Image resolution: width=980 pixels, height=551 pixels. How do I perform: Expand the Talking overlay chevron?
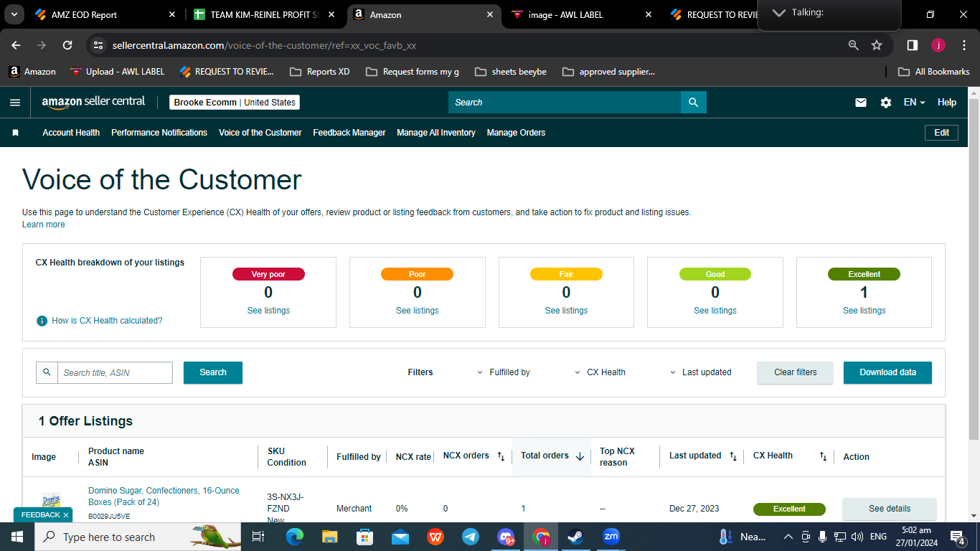(778, 13)
